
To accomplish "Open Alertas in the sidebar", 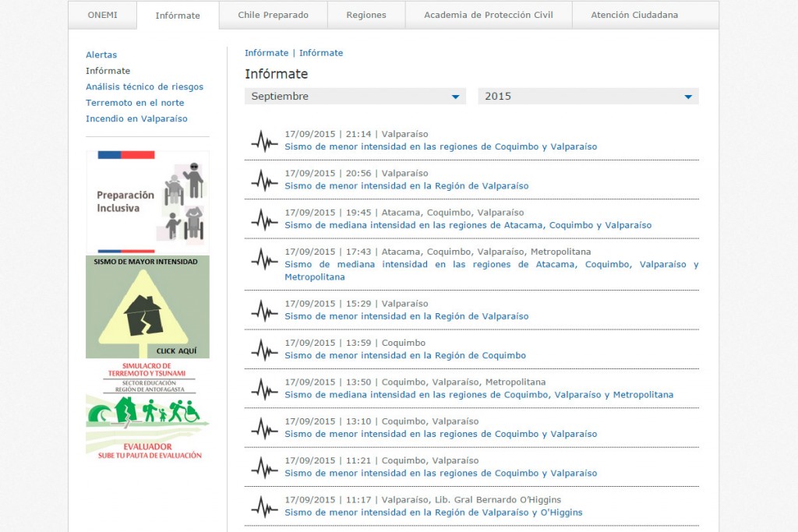I will [x=101, y=55].
